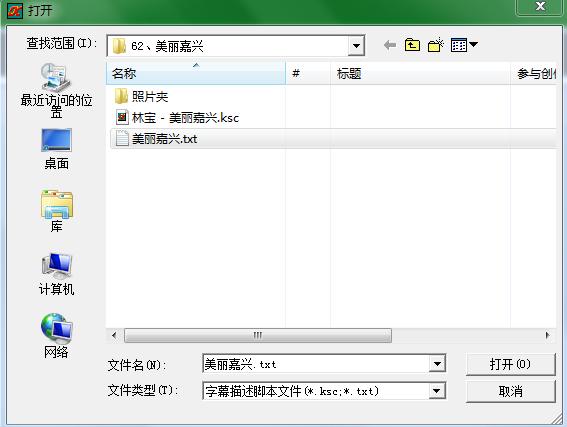The width and height of the screenshot is (567, 427).
Task: Sort by Title (标题) column header
Action: 420,73
